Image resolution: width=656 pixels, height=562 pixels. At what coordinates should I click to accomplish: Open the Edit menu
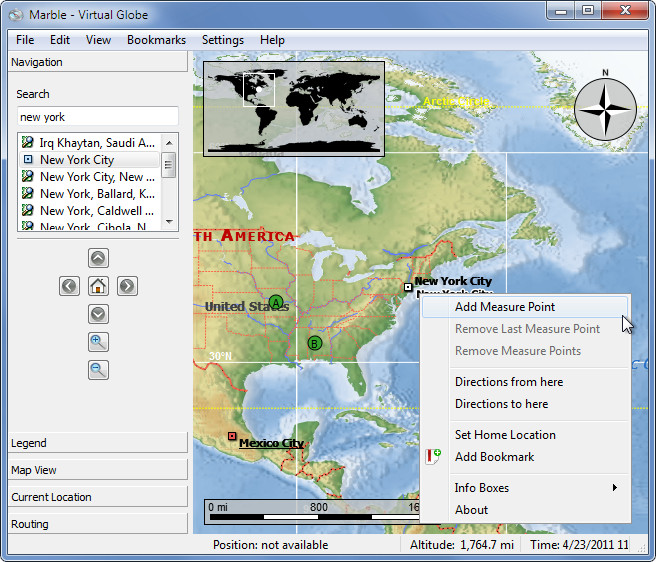60,40
